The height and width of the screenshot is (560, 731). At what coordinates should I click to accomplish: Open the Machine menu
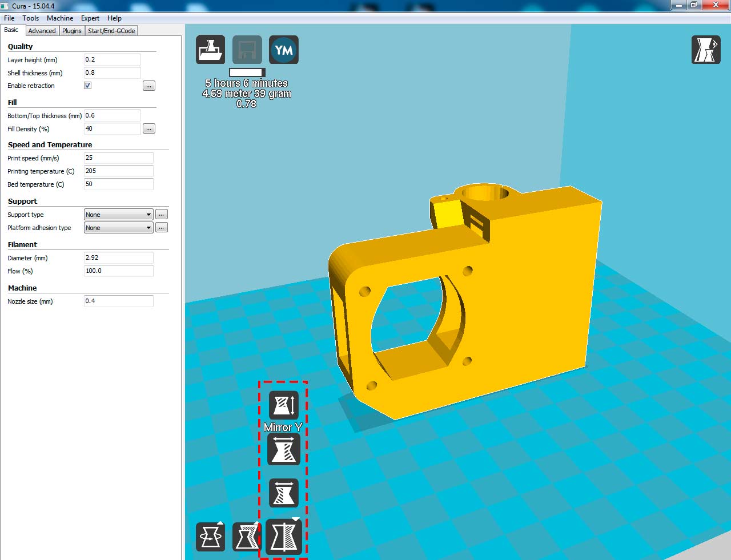[60, 18]
